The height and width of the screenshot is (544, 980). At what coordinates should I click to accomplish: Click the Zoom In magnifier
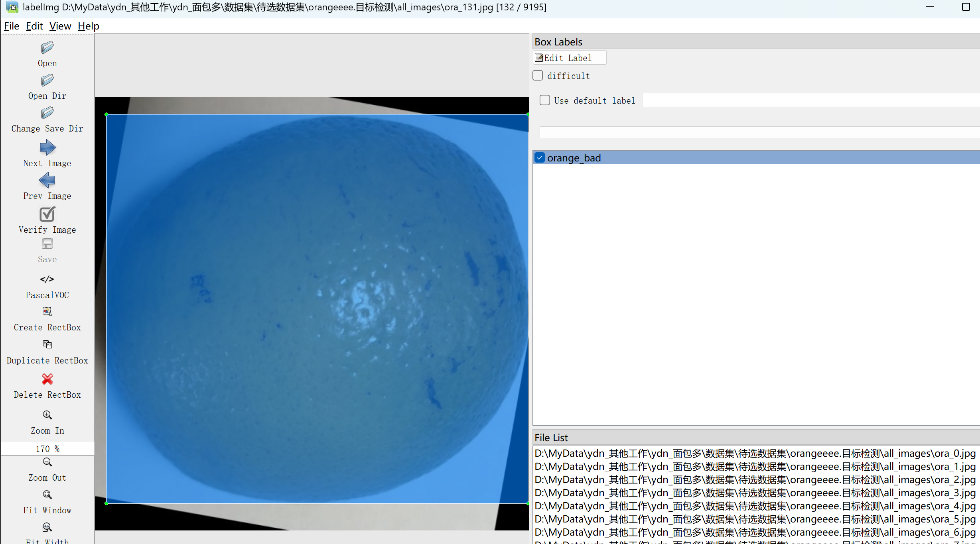tap(47, 415)
